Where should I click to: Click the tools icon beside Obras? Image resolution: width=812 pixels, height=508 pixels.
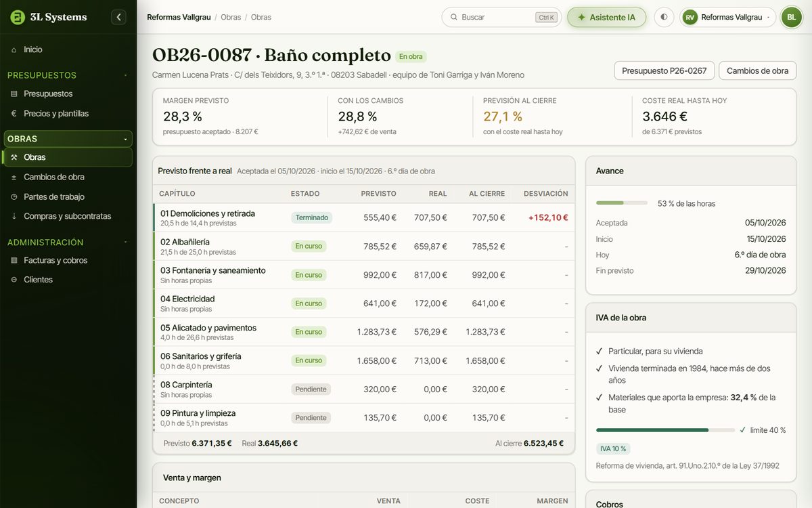(14, 157)
